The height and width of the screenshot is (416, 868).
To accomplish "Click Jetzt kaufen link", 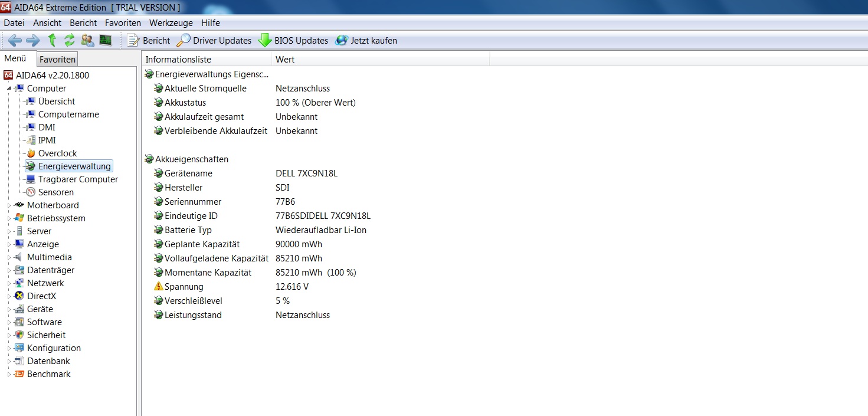I will tap(366, 41).
